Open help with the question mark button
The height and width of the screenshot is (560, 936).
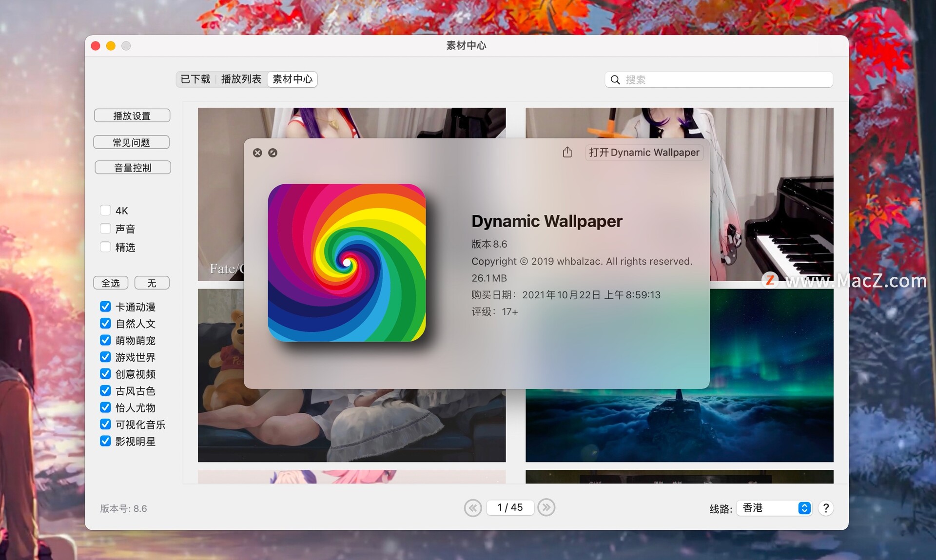click(826, 508)
